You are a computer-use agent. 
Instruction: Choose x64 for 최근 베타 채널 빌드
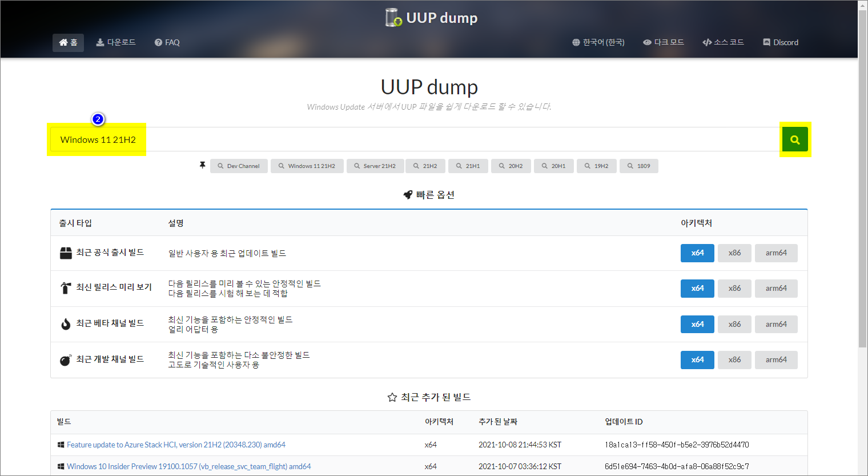pos(697,325)
